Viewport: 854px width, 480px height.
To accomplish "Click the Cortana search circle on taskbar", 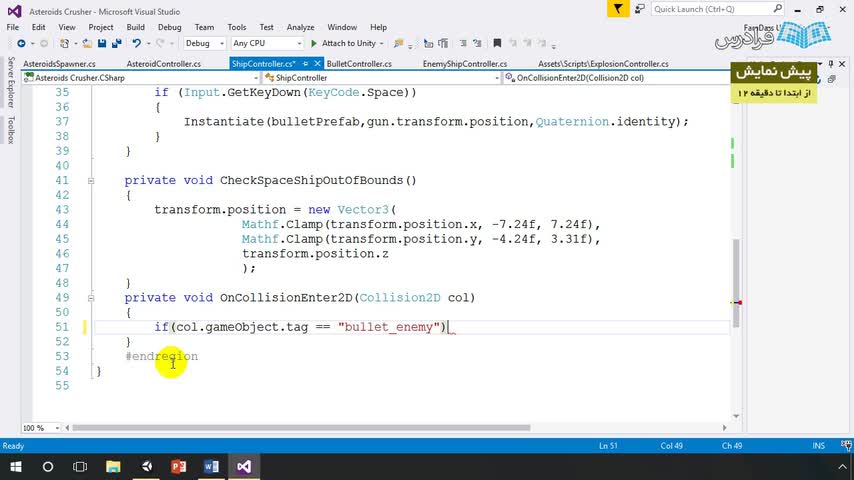I will click(x=48, y=467).
